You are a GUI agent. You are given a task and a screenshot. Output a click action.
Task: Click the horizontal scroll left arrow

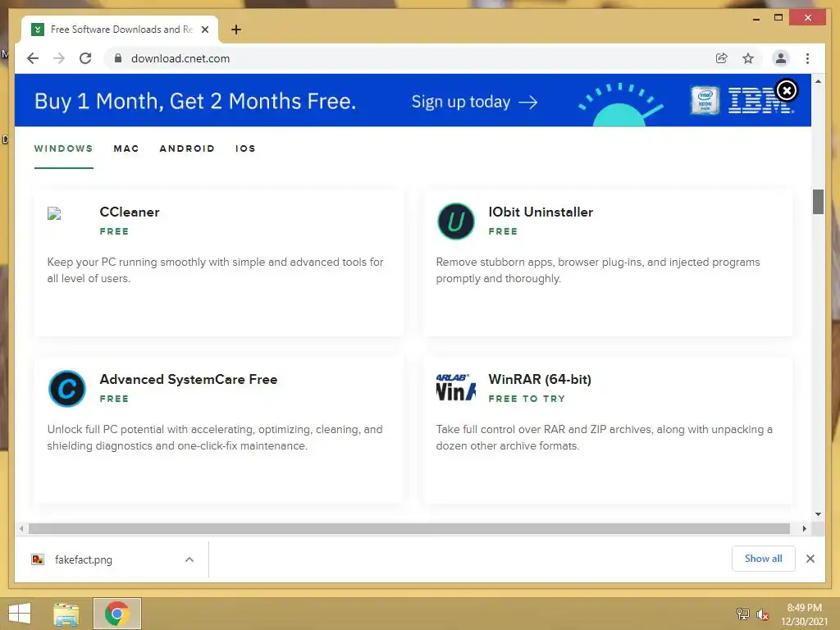[x=21, y=529]
